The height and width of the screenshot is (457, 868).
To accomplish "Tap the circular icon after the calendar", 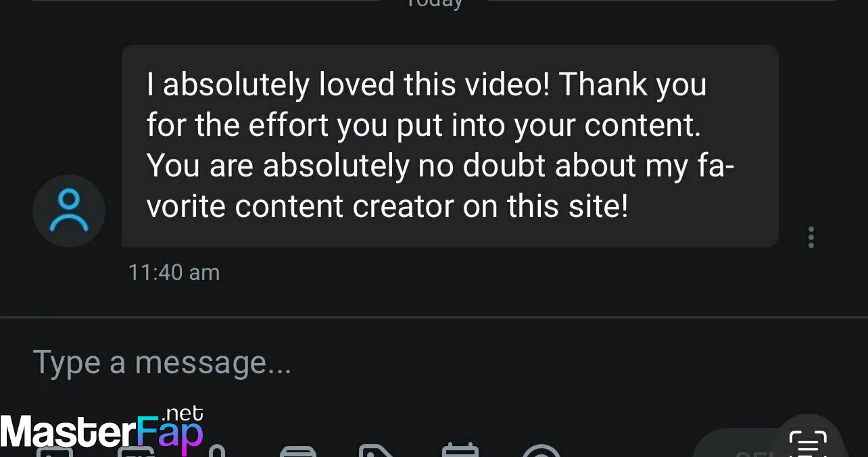I will 541,451.
